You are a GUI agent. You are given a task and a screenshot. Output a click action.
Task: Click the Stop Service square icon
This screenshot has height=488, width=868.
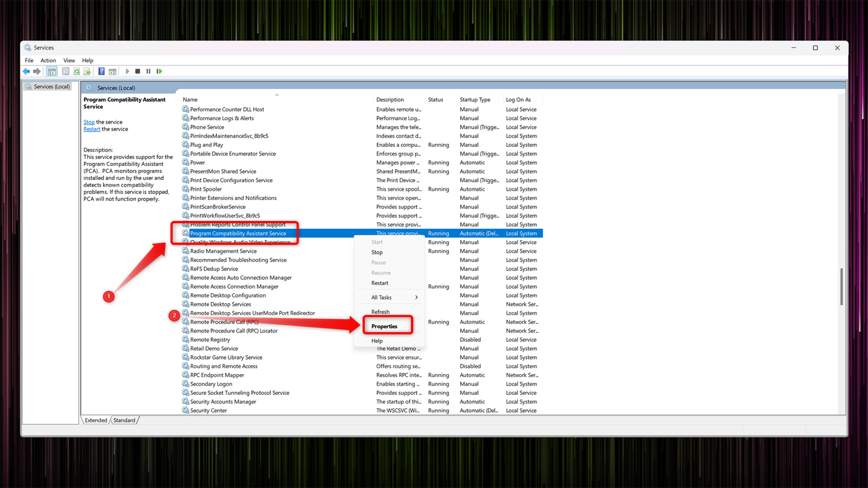pyautogui.click(x=138, y=71)
